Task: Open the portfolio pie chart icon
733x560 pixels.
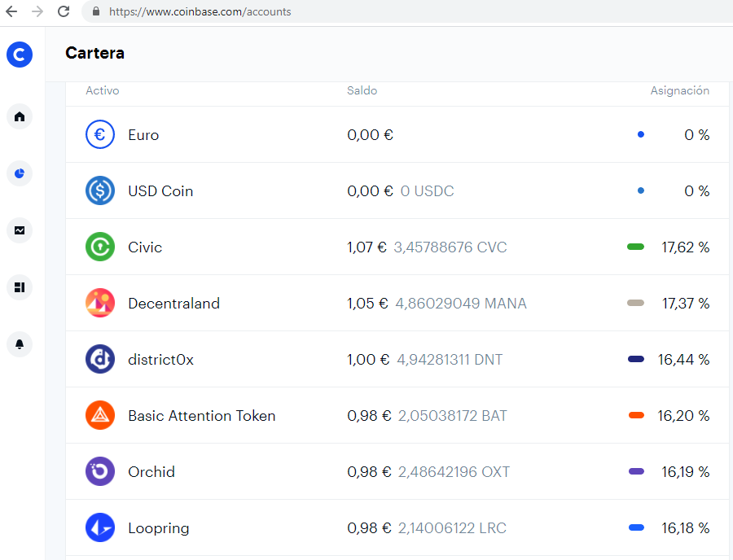Action: pos(20,173)
